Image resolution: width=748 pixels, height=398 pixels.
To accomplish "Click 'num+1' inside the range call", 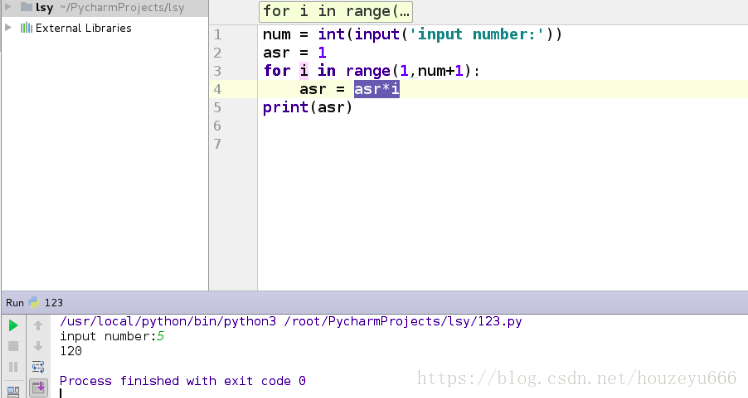I will point(441,71).
